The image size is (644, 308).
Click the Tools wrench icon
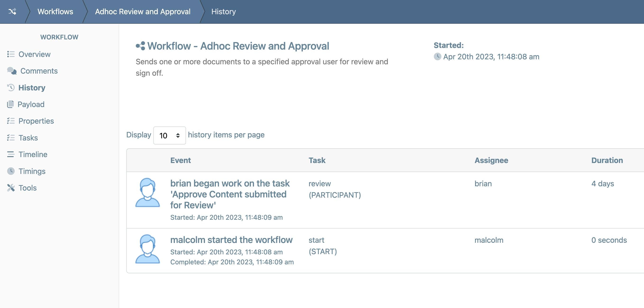11,188
